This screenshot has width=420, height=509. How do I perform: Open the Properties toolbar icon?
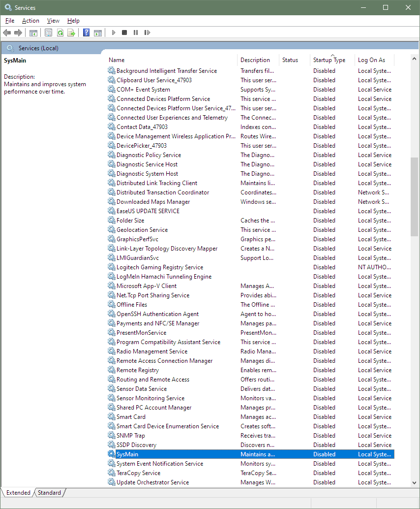click(x=48, y=32)
